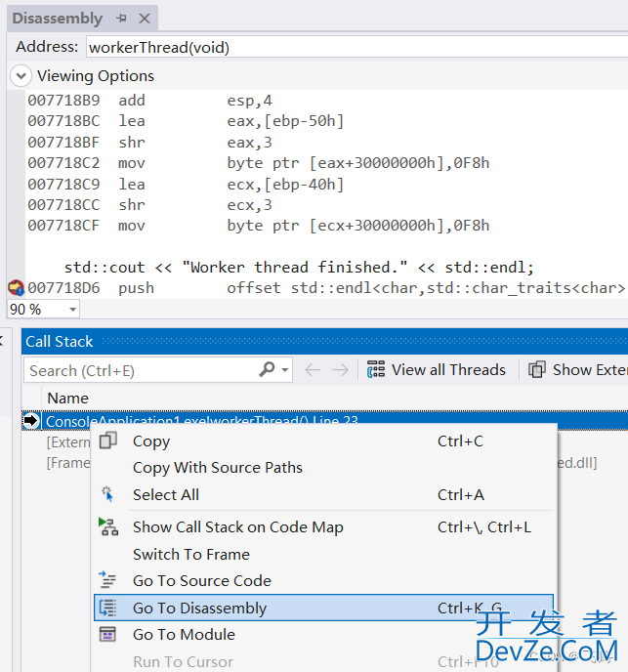
Task: Pin the Disassembly tab
Action: click(122, 19)
